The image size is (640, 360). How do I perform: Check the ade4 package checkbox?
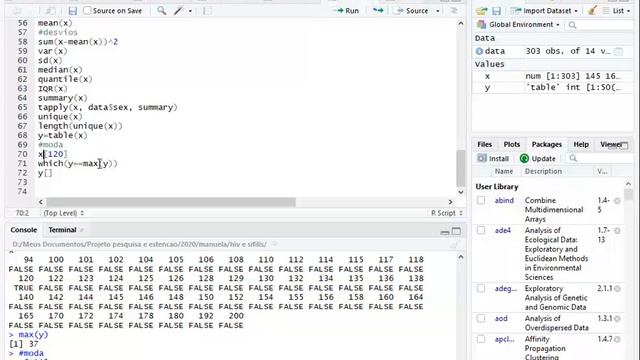481,230
